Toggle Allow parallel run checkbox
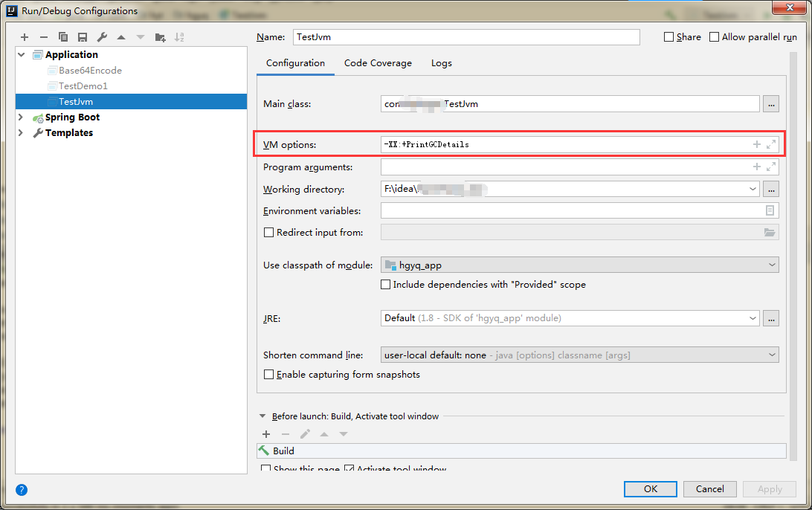This screenshot has height=510, width=812. coord(715,37)
